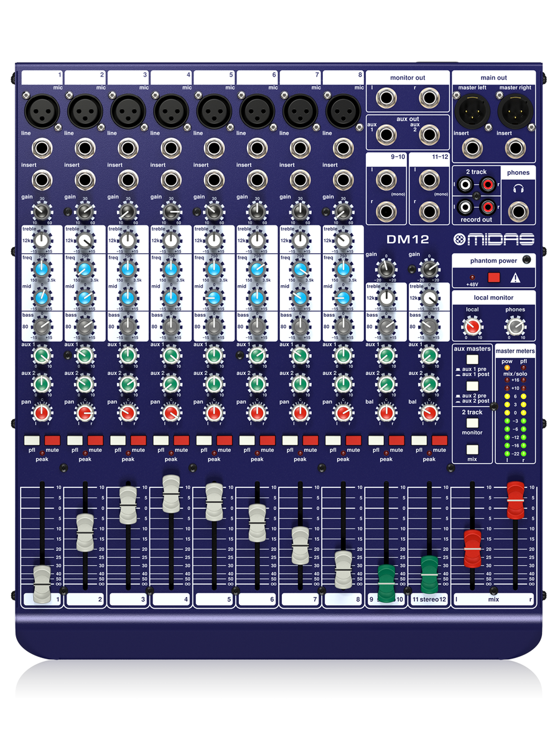Click the channel 1 gain knob
560x747 pixels.
point(42,212)
